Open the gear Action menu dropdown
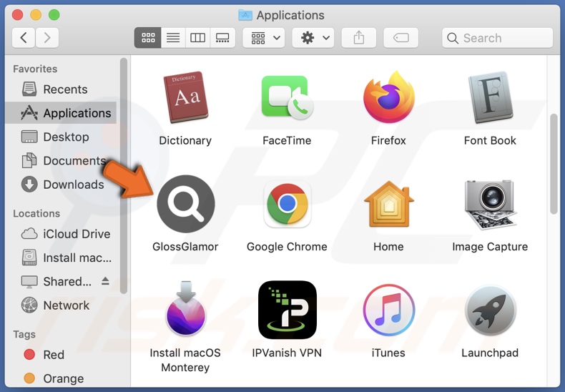Image resolution: width=565 pixels, height=392 pixels. [x=313, y=37]
